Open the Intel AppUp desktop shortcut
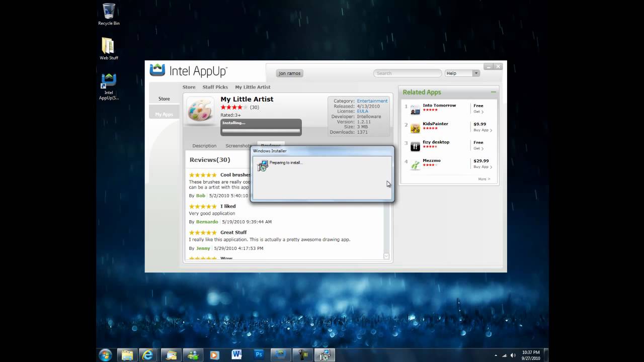The width and height of the screenshot is (644, 362). (x=109, y=86)
